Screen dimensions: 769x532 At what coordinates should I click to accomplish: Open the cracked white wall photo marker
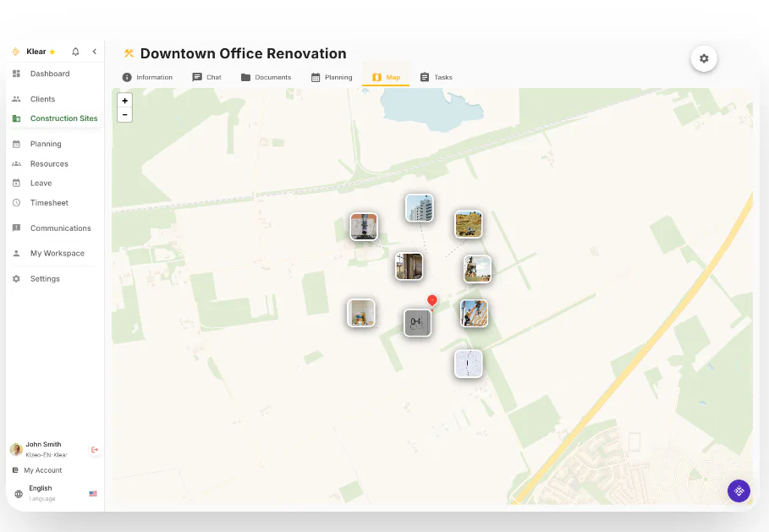pos(469,364)
